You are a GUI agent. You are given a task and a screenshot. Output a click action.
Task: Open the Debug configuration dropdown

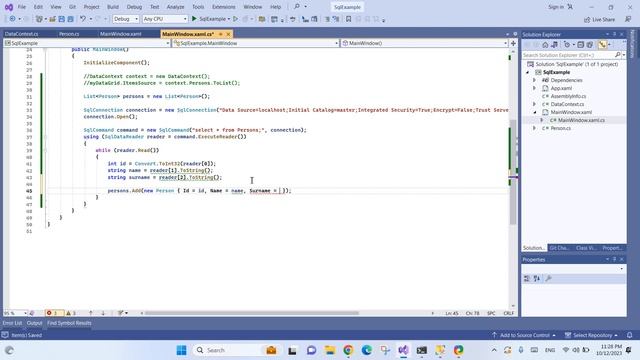(x=126, y=19)
